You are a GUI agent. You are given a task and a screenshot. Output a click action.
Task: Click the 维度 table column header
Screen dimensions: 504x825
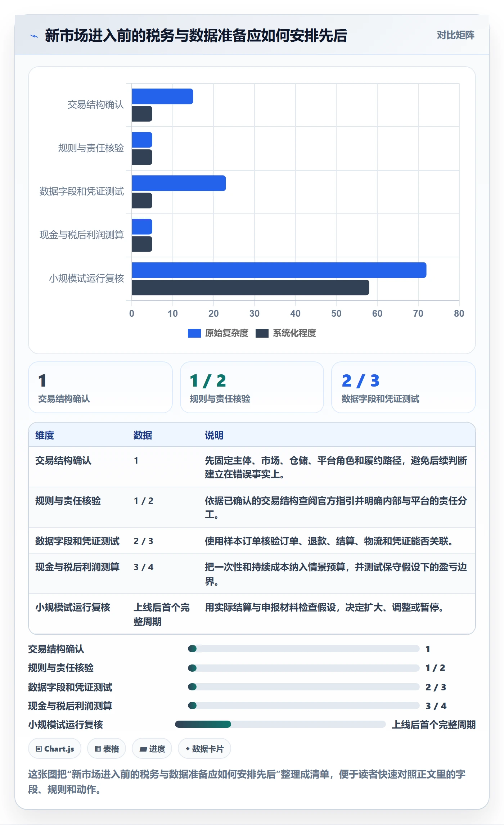click(x=45, y=435)
